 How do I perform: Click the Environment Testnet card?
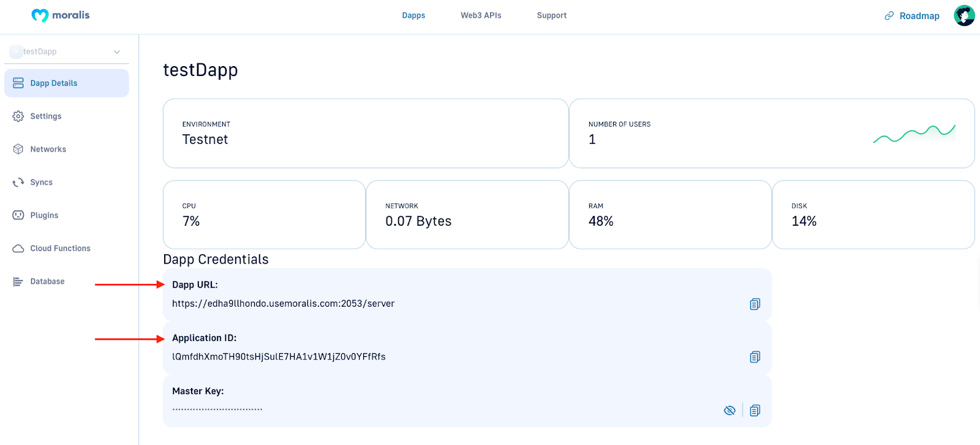(x=366, y=133)
